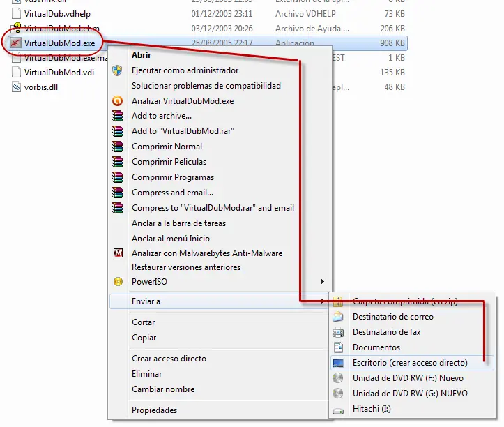Image resolution: width=504 pixels, height=427 pixels.
Task: Choose Restaurar versiones anteriores
Action: pos(186,267)
